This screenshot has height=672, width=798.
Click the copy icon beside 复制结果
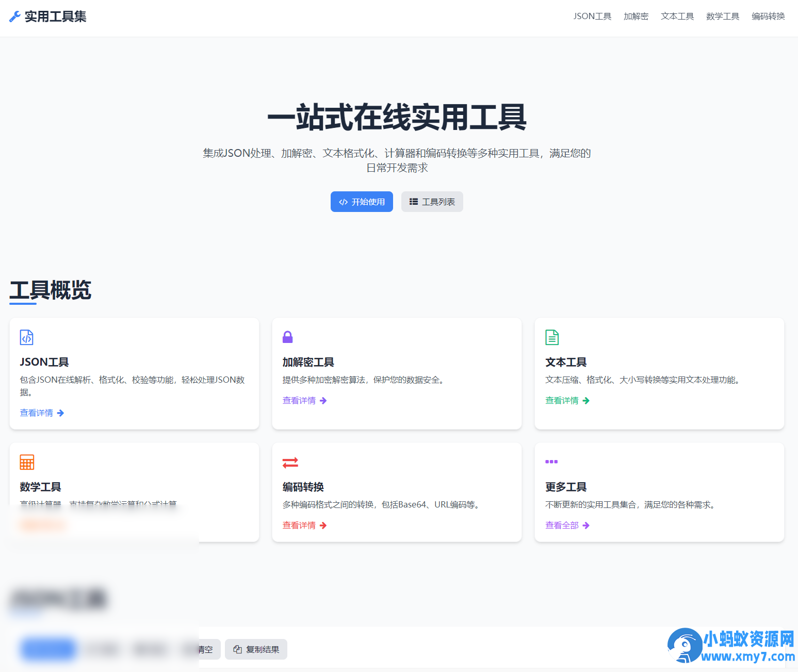pos(239,649)
